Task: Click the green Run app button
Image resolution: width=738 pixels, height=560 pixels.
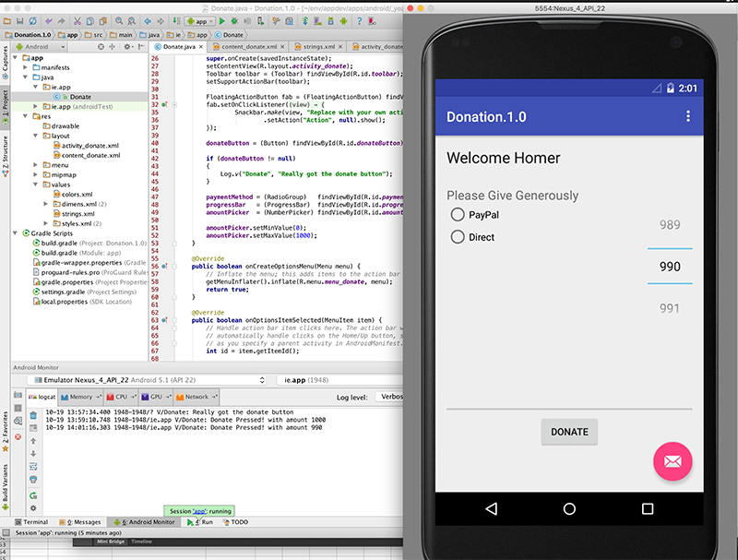Action: (224, 19)
